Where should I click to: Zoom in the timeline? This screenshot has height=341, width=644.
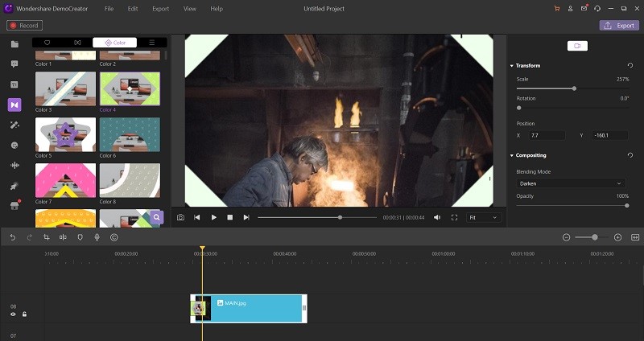[617, 237]
